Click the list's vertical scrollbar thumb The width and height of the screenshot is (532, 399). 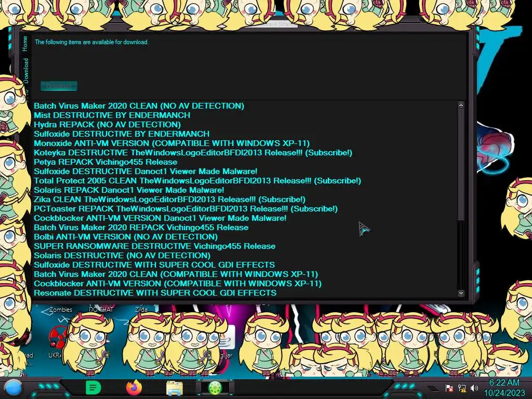[x=461, y=165]
